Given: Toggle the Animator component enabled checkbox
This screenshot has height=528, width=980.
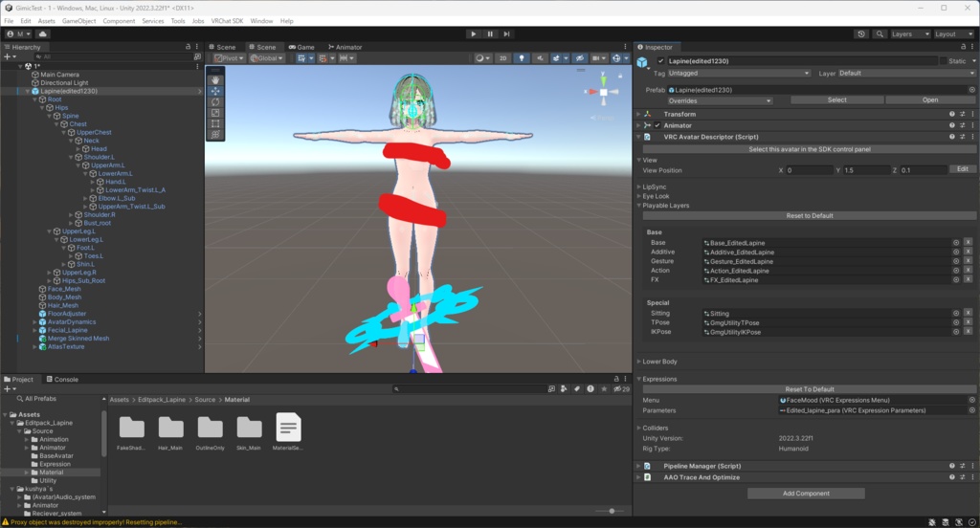Looking at the screenshot, I should (x=657, y=125).
